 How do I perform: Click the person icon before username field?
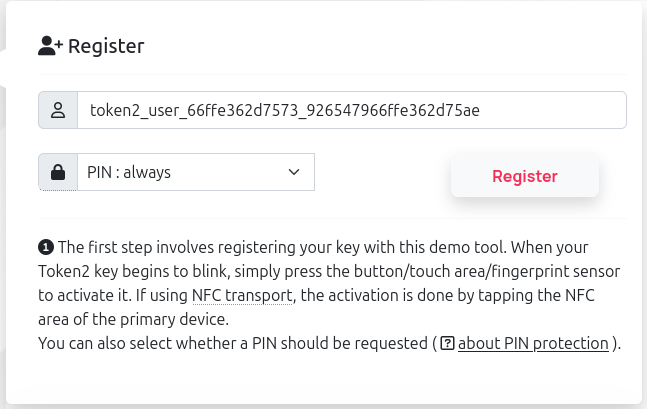pyautogui.click(x=58, y=110)
